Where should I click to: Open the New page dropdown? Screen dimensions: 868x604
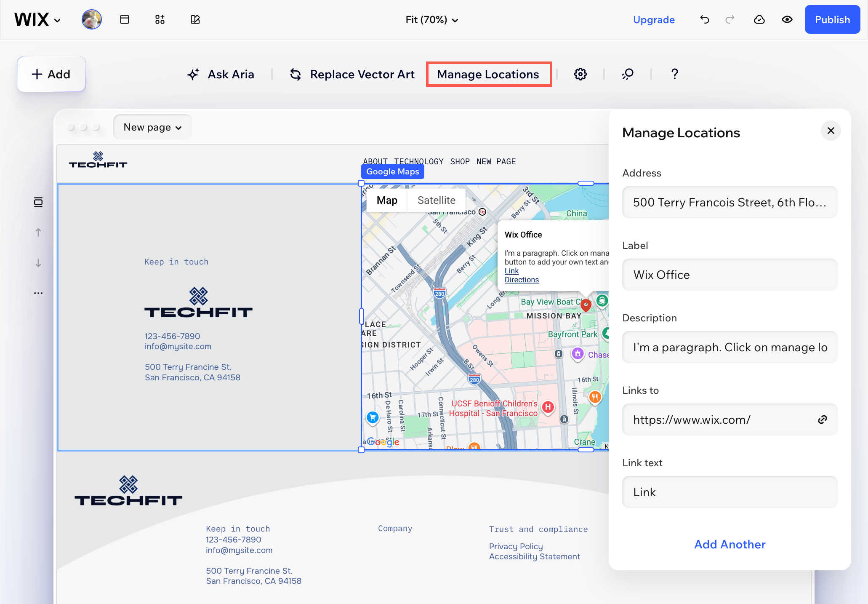click(152, 127)
